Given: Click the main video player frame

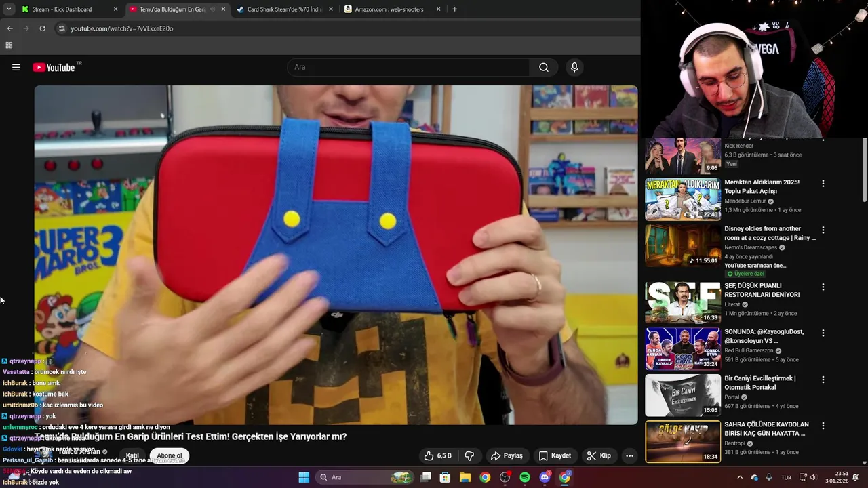Looking at the screenshot, I should click(x=336, y=255).
